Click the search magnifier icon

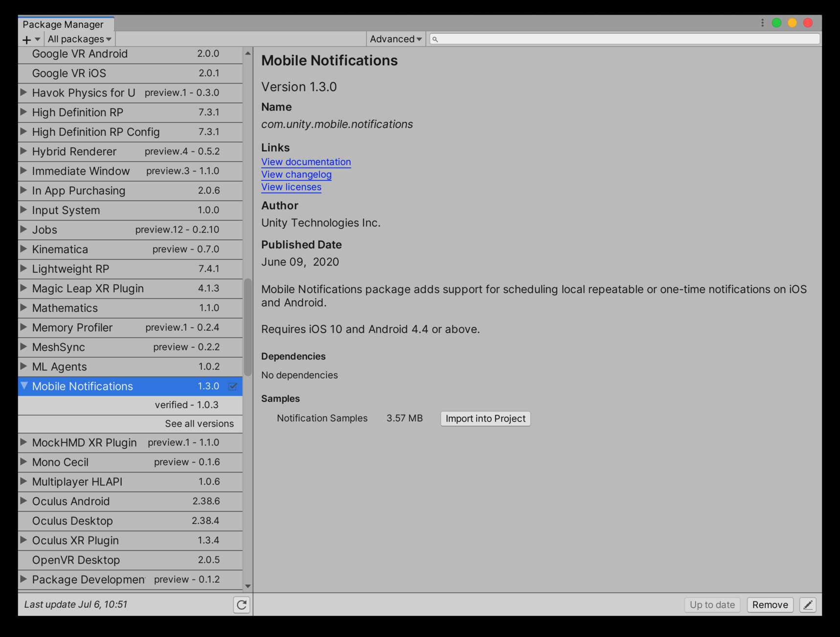436,39
